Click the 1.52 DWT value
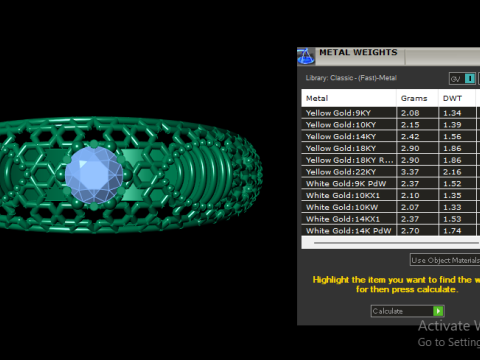Image resolution: width=480 pixels, height=360 pixels. (x=452, y=184)
